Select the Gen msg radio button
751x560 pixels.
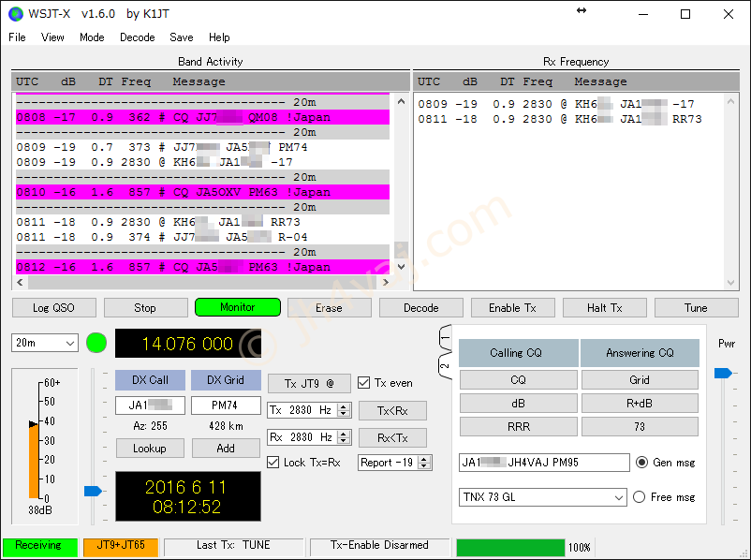[x=641, y=463]
